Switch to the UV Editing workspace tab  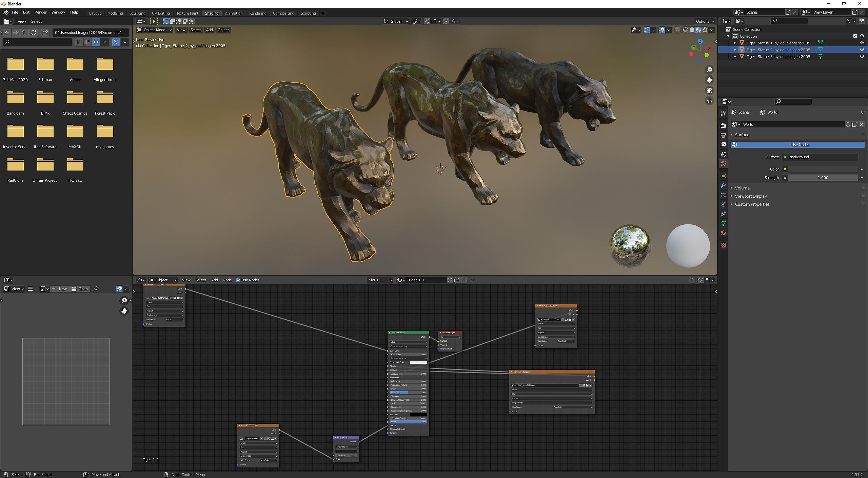pos(160,13)
